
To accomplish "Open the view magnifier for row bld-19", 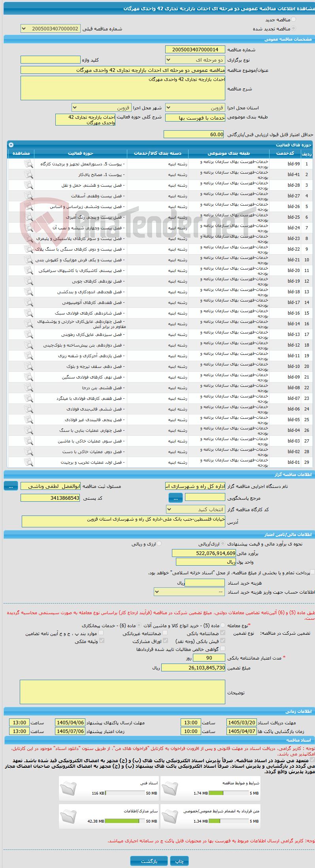I will pyautogui.click(x=28, y=281).
